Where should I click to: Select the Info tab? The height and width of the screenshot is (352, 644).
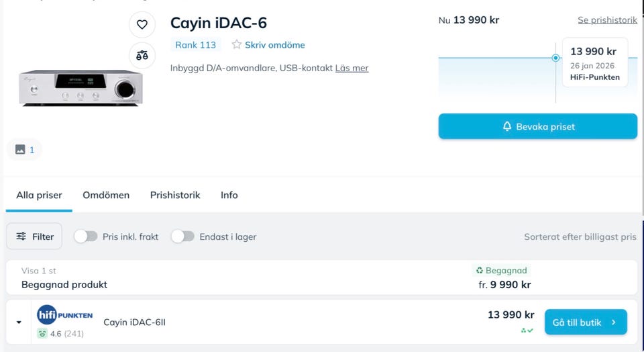pos(229,195)
